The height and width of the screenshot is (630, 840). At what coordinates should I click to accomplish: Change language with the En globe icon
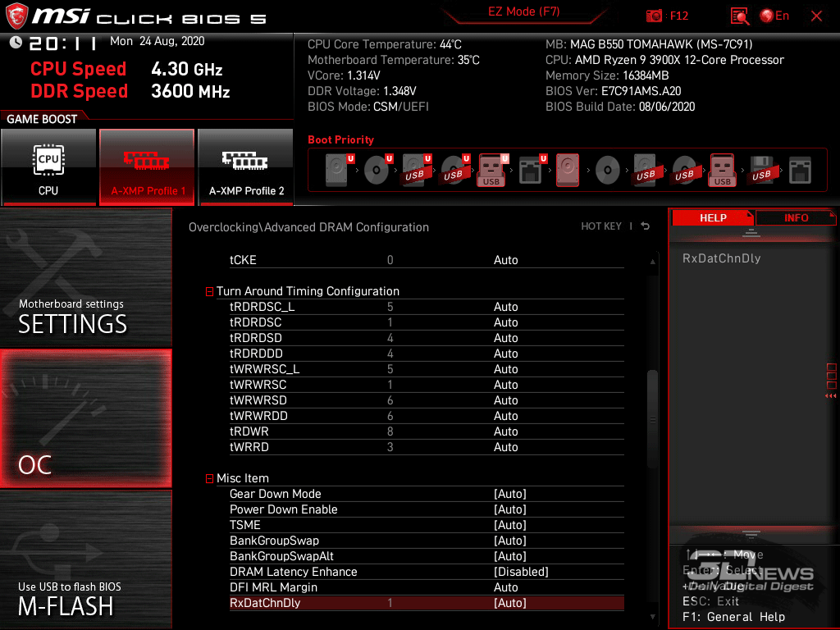[x=774, y=16]
